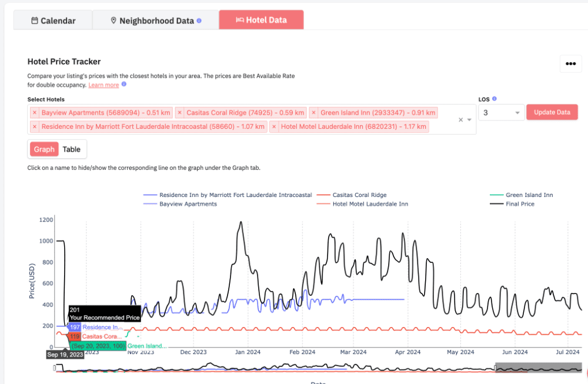The height and width of the screenshot is (384, 588).
Task: Click the Your Recommended Price tooltip
Action: click(x=105, y=313)
